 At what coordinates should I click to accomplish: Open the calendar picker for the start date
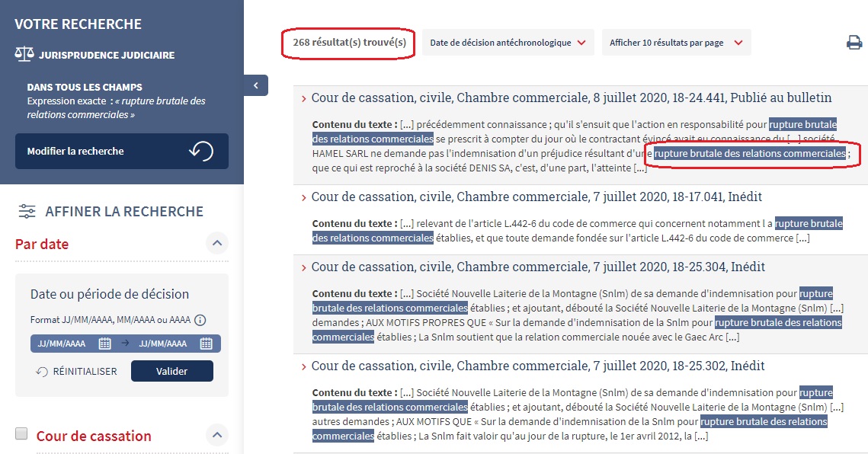point(104,344)
